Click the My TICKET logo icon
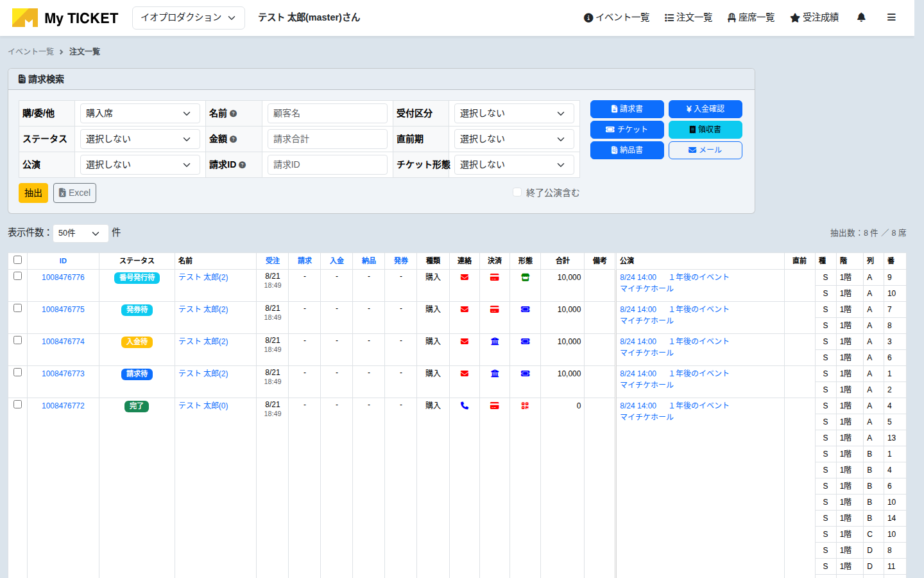The height and width of the screenshot is (578, 924). (x=25, y=18)
